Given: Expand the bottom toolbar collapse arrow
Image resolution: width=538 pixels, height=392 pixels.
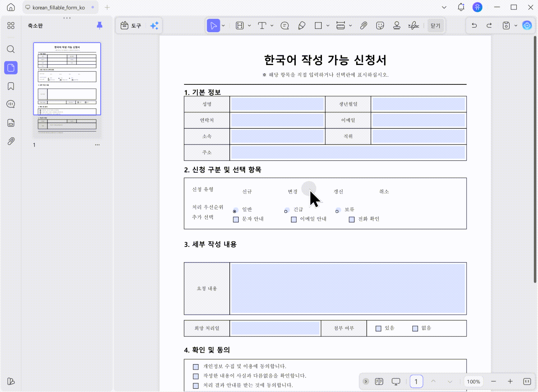Looking at the screenshot, I should tap(366, 381).
